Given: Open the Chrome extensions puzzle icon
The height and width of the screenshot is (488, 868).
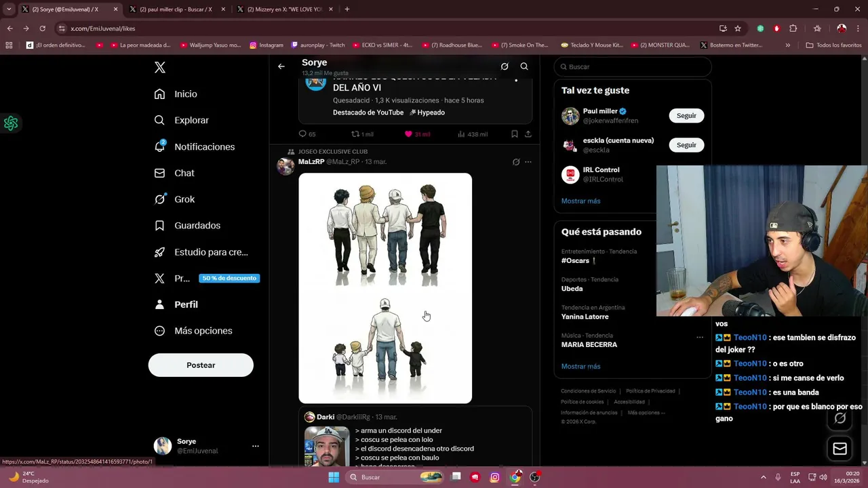Looking at the screenshot, I should 793,28.
